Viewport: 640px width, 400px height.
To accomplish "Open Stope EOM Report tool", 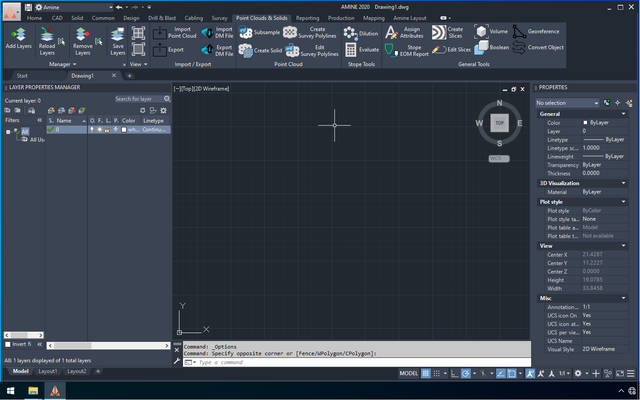I will [407, 51].
